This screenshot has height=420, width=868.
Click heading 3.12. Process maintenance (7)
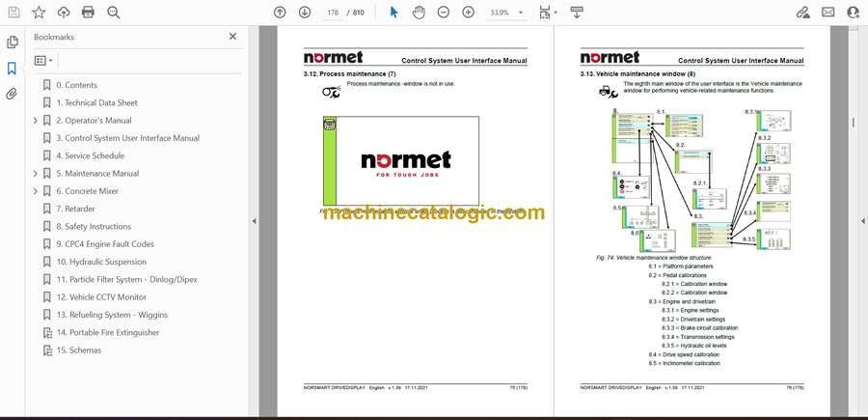pos(350,73)
